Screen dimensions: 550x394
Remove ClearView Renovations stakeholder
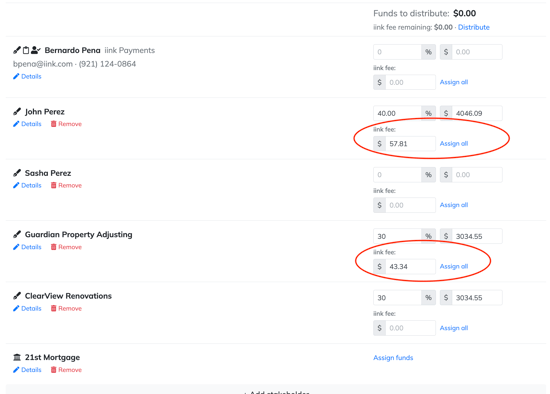click(66, 308)
